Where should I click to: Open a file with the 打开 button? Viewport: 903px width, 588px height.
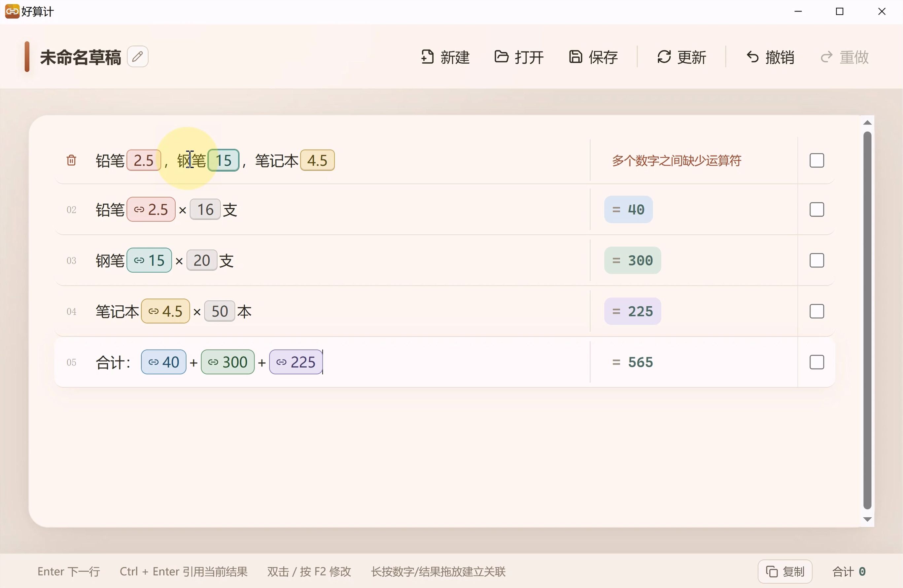(519, 57)
